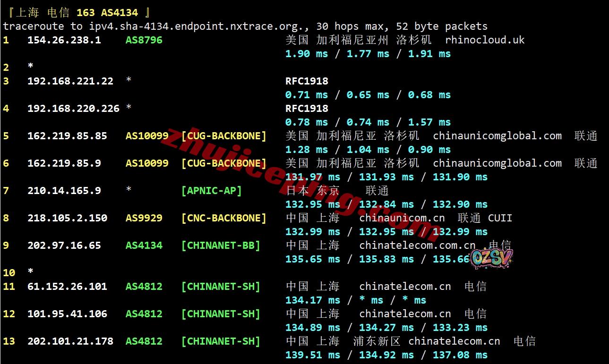Click the AS8796 label on hop 1
609x364 pixels.
pyautogui.click(x=144, y=40)
